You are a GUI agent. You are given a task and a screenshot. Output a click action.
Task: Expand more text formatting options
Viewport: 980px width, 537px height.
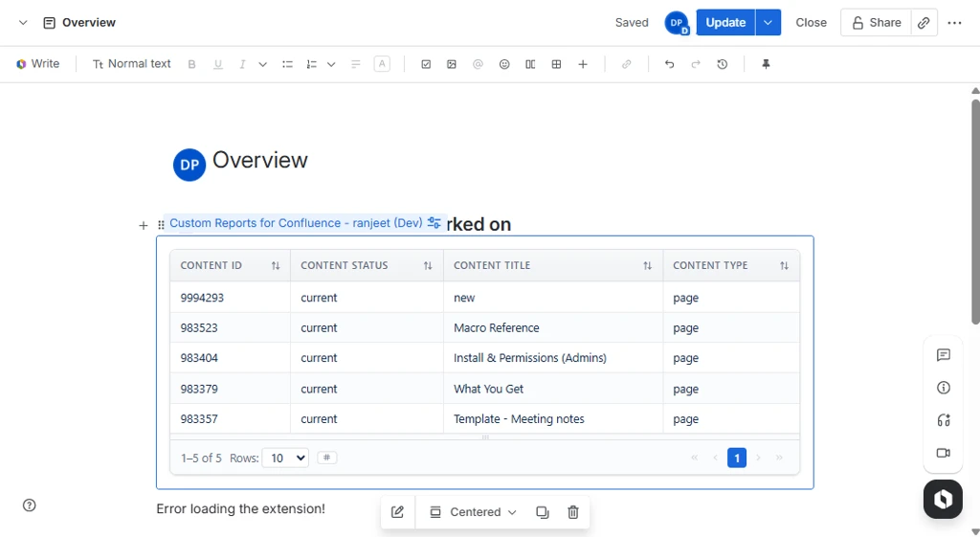(x=262, y=64)
